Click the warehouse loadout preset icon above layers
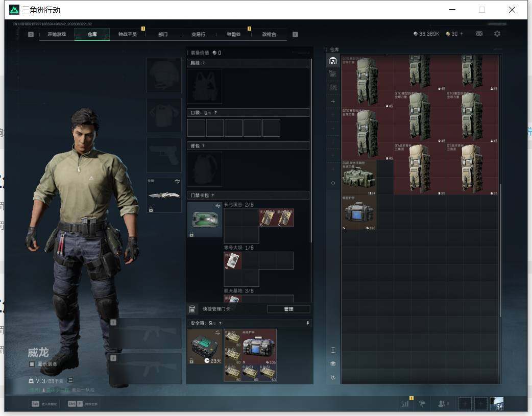The height and width of the screenshot is (416, 532). coord(333,350)
